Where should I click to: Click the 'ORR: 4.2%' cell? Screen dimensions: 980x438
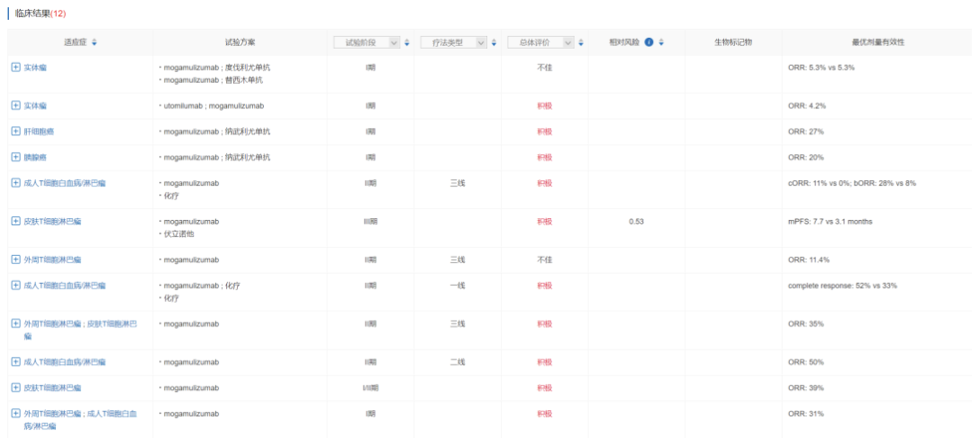click(x=807, y=105)
